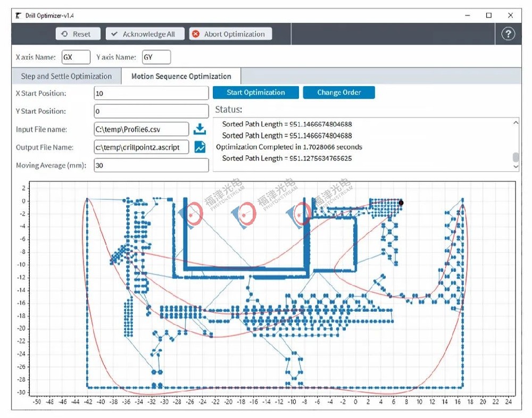532x418 pixels.
Task: Click the 'Moving Average (mm):' label
Action: point(51,165)
